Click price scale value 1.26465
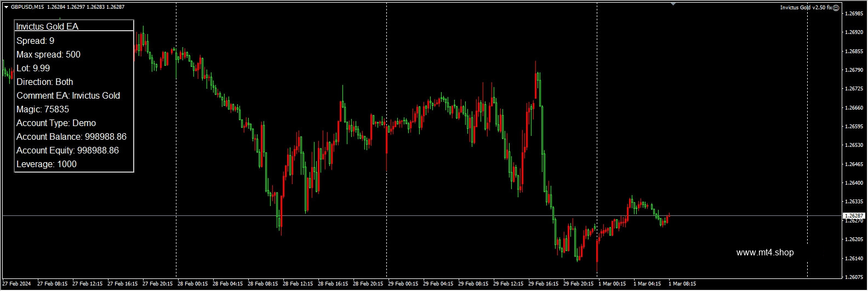 tap(855, 164)
